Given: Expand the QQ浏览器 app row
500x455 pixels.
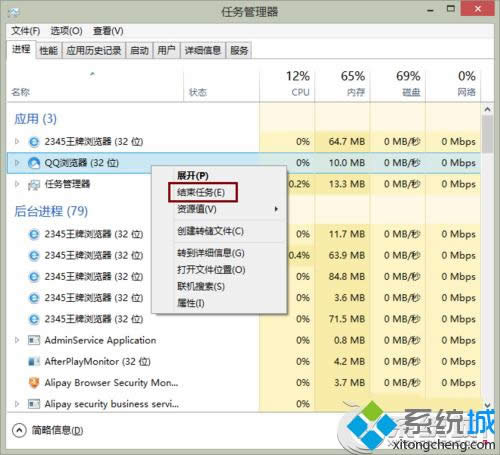Looking at the screenshot, I should tap(17, 163).
